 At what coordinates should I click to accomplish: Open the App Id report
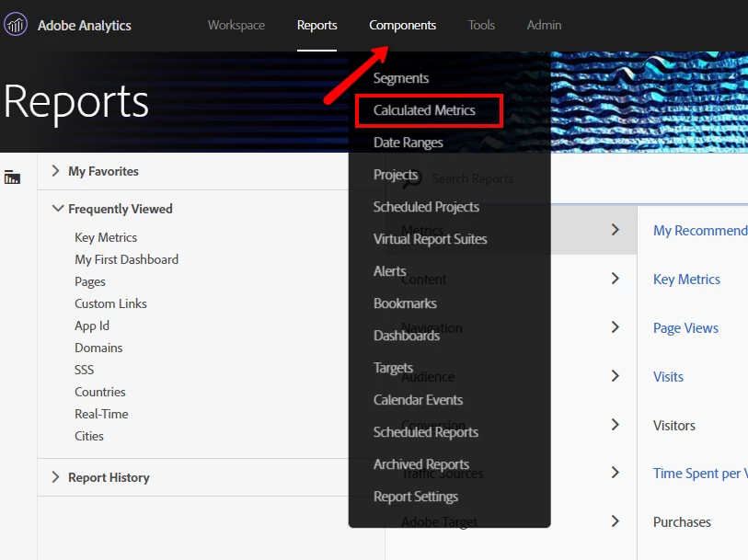pos(92,326)
